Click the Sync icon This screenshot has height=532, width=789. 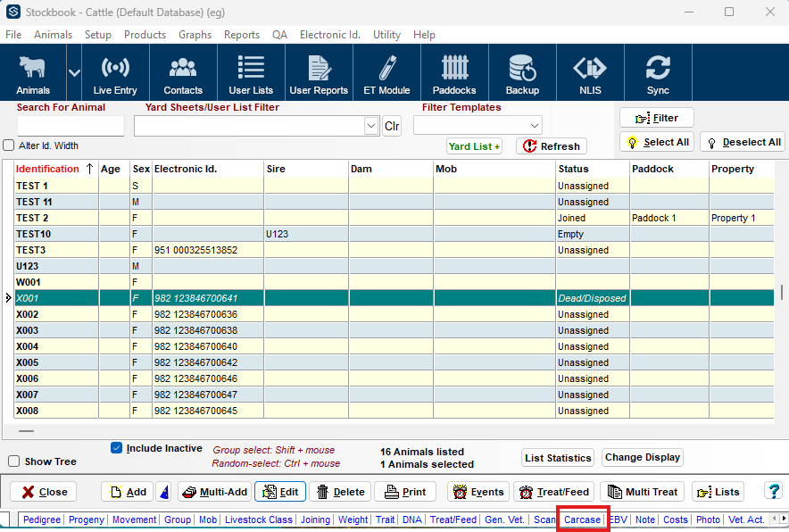click(x=658, y=74)
